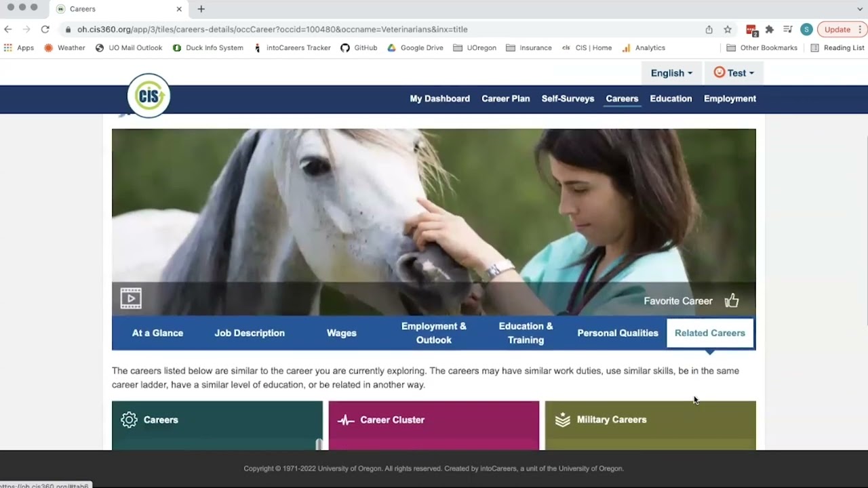Screen dimensions: 868x488
Task: Open the green profile avatar icon
Action: coord(806,29)
